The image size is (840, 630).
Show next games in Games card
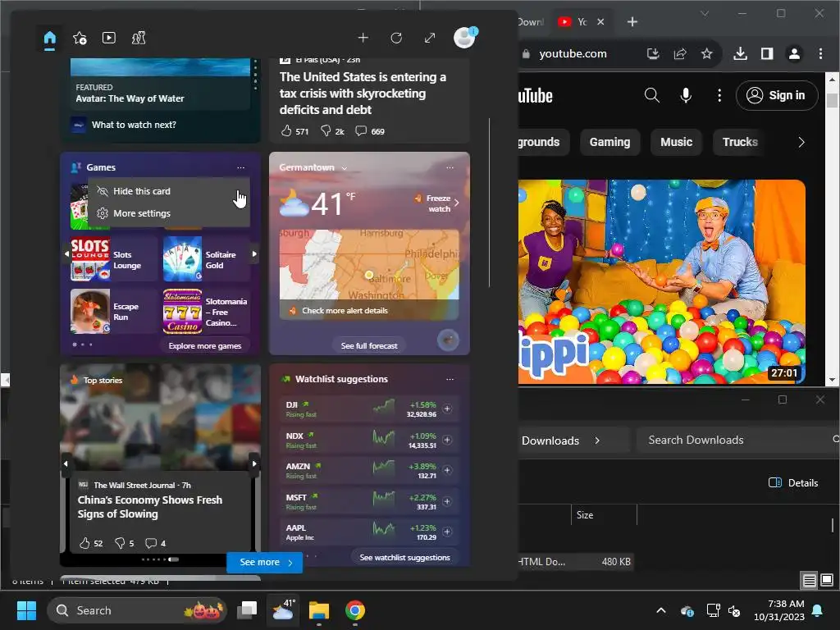254,254
